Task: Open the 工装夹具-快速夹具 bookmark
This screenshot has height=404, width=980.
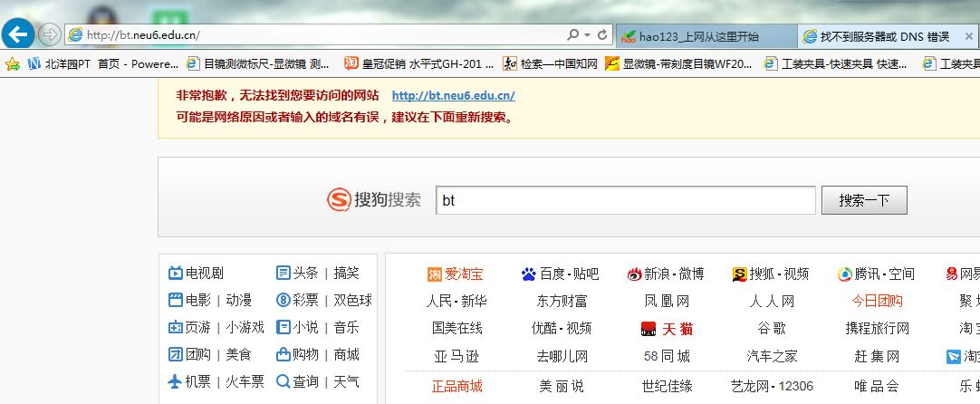Action: [x=836, y=63]
